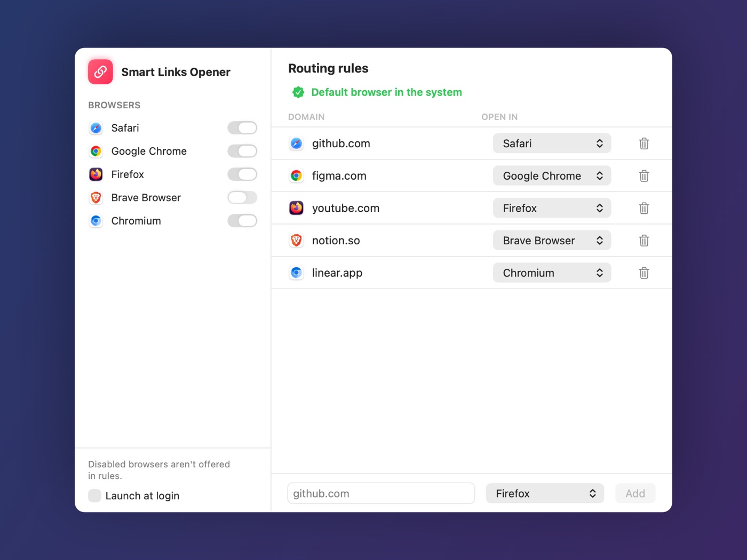747x560 pixels.
Task: Open the Chromium dropdown for linear.app
Action: 552,273
